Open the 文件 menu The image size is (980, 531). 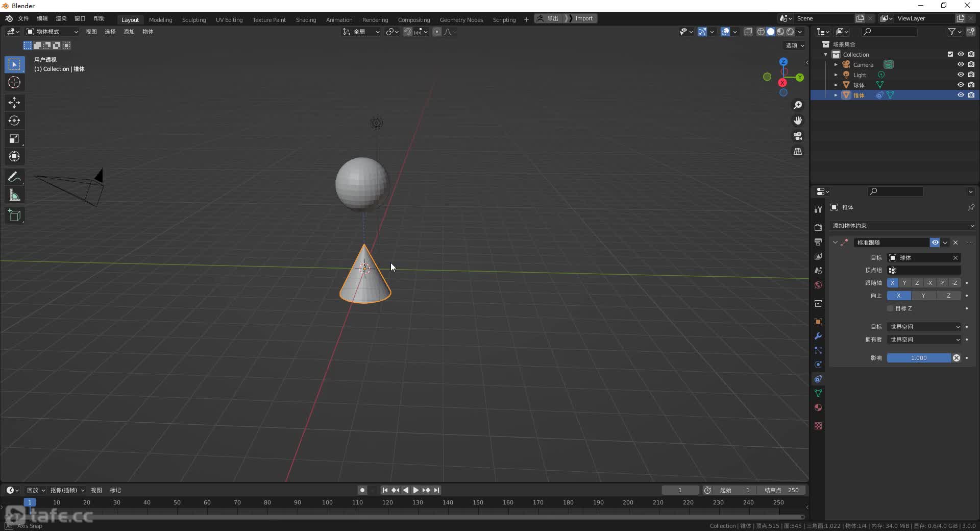point(23,18)
